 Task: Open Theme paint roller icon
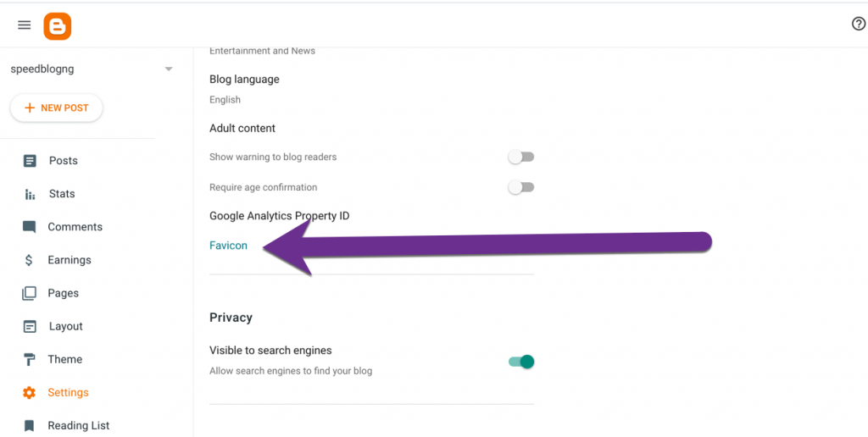pyautogui.click(x=30, y=360)
